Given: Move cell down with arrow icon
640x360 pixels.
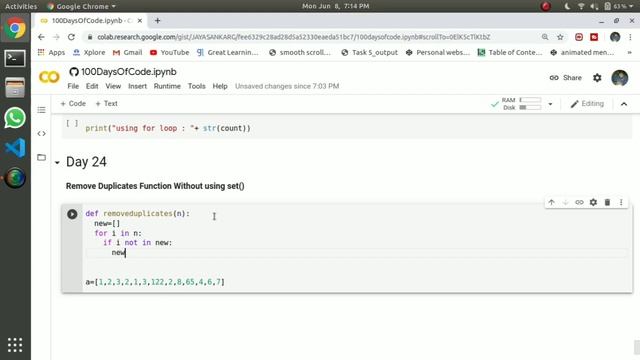Looking at the screenshot, I should tap(565, 202).
